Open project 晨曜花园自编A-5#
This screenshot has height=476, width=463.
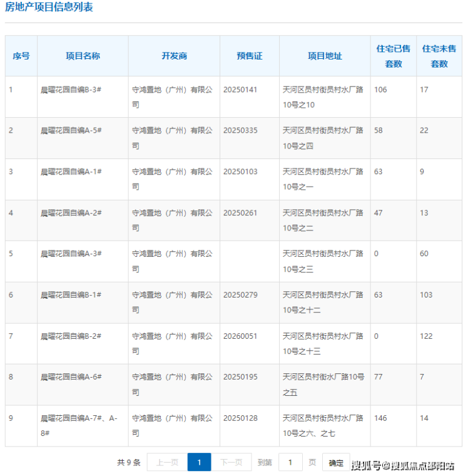(x=71, y=130)
